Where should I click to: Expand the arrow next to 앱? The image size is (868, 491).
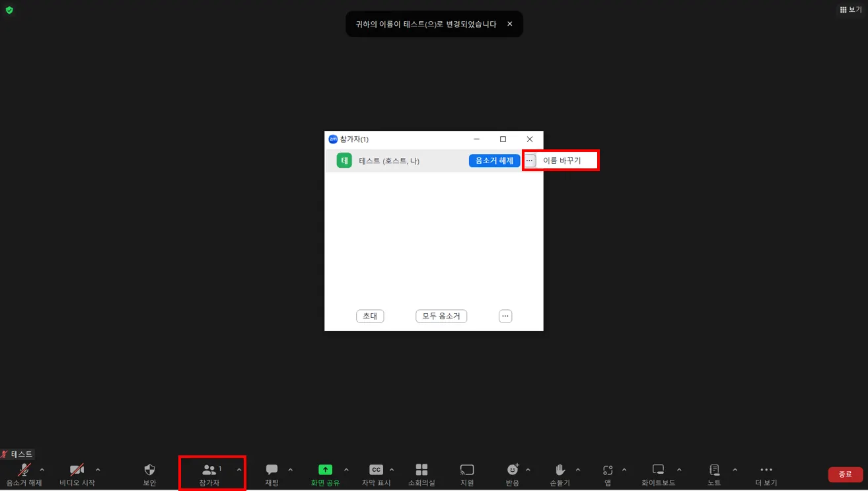[x=624, y=470]
